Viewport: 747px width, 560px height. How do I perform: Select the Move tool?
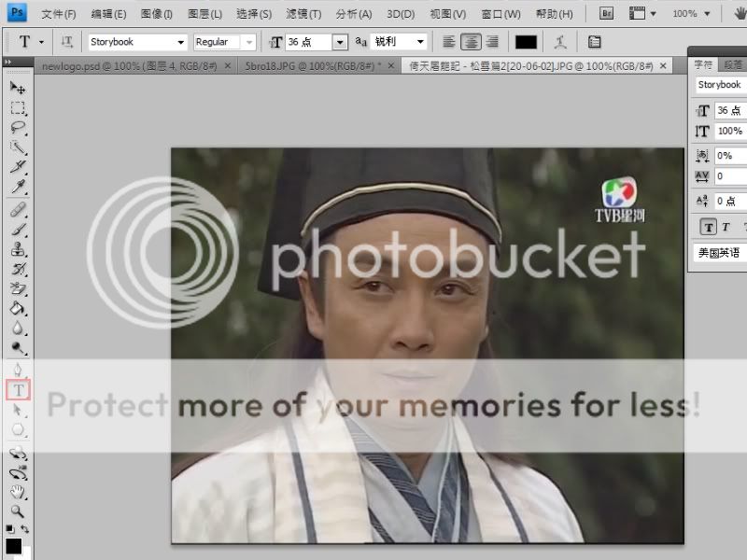pos(18,88)
